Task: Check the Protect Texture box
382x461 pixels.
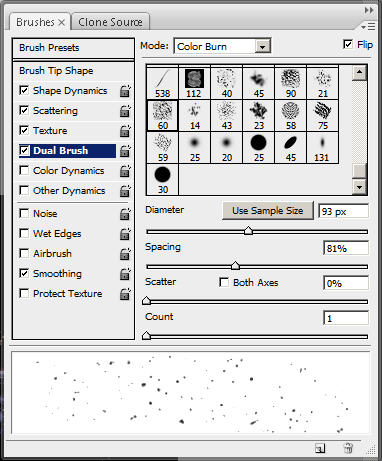Action: [24, 293]
